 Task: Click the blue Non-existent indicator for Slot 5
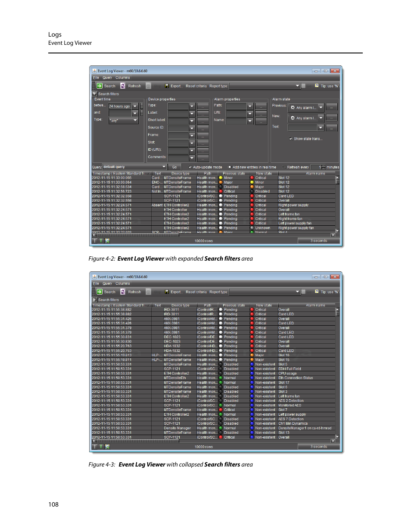252,364
